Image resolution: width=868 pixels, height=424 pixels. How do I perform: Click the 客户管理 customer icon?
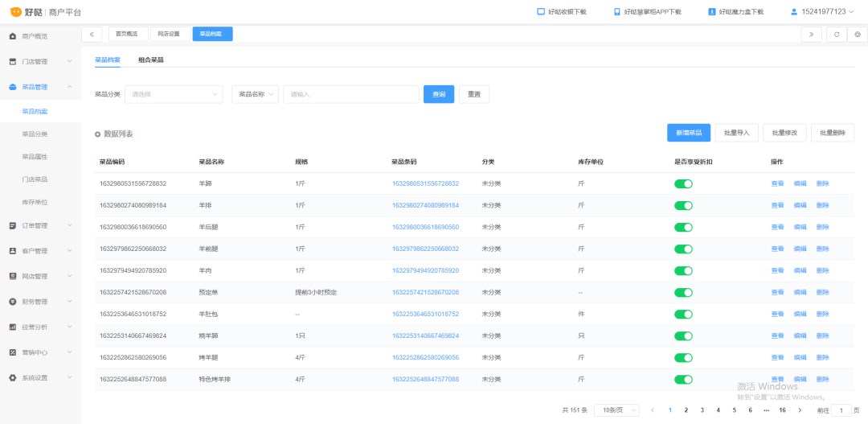[13, 251]
